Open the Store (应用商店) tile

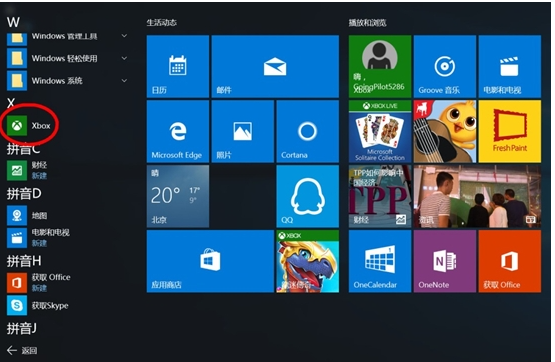(210, 261)
